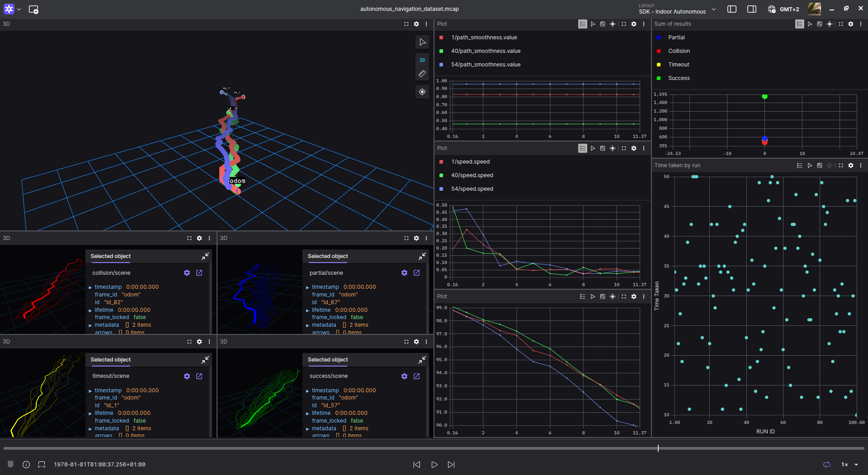
Task: Click the add panel icon in top bar
Action: pos(33,9)
